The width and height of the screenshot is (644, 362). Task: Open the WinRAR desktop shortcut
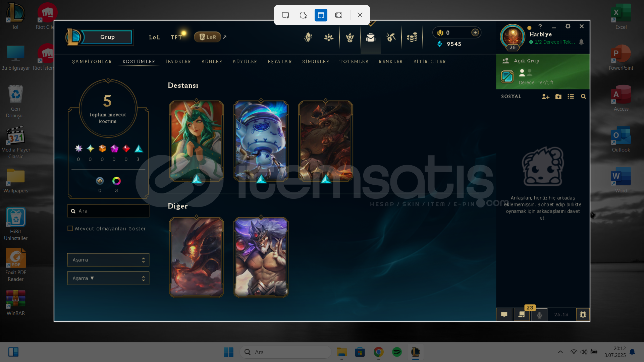[x=15, y=303]
